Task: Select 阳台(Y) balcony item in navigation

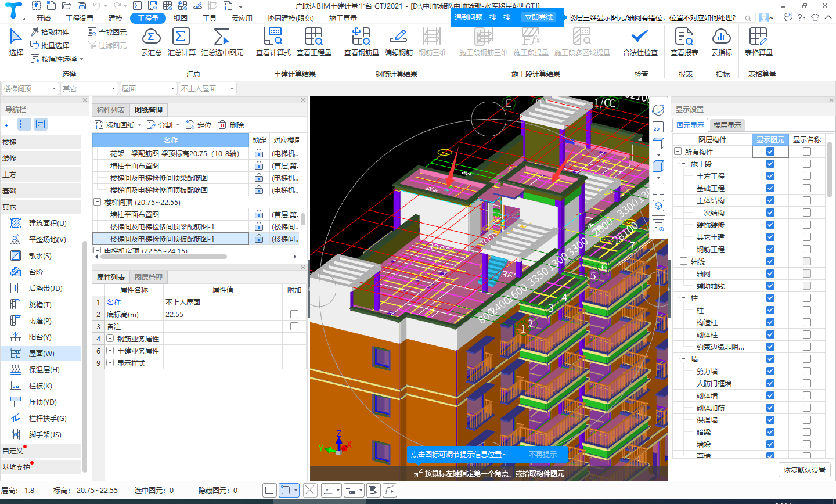Action: (x=41, y=337)
